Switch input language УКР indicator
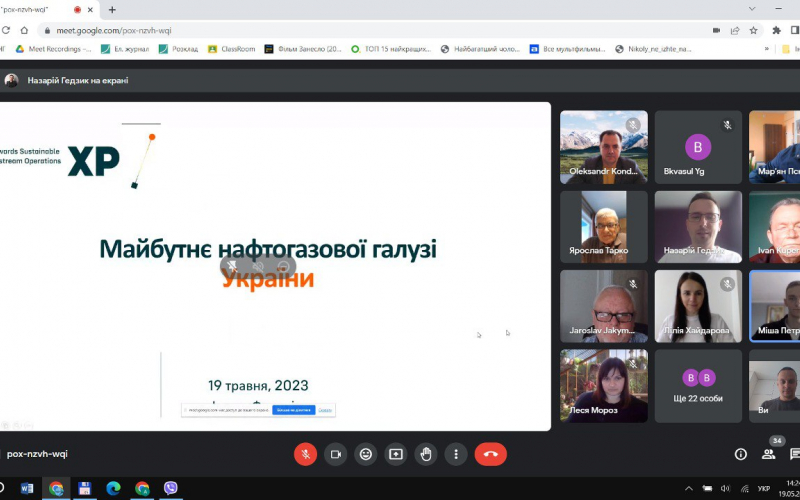The width and height of the screenshot is (800, 500). [764, 489]
